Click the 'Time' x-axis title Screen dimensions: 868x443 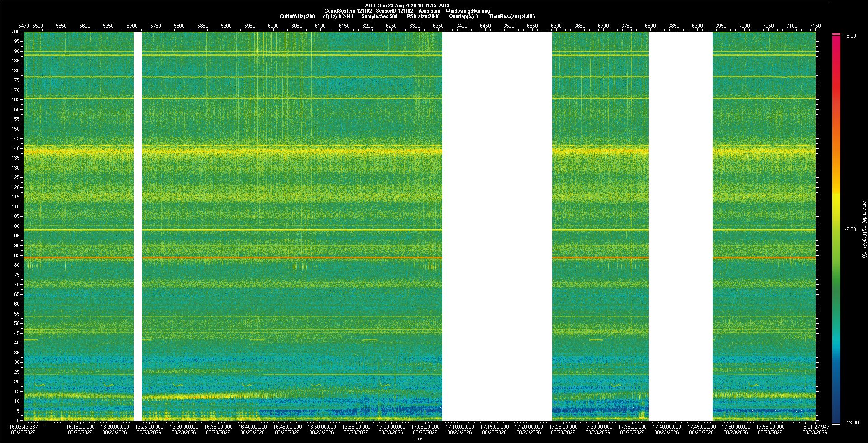click(x=418, y=438)
